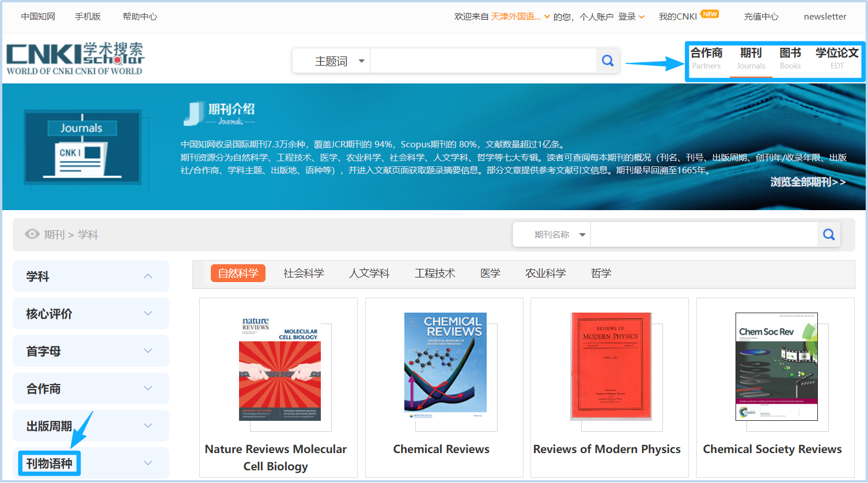Image resolution: width=868 pixels, height=483 pixels.
Task: Switch to the 医学 subject tab
Action: point(490,273)
